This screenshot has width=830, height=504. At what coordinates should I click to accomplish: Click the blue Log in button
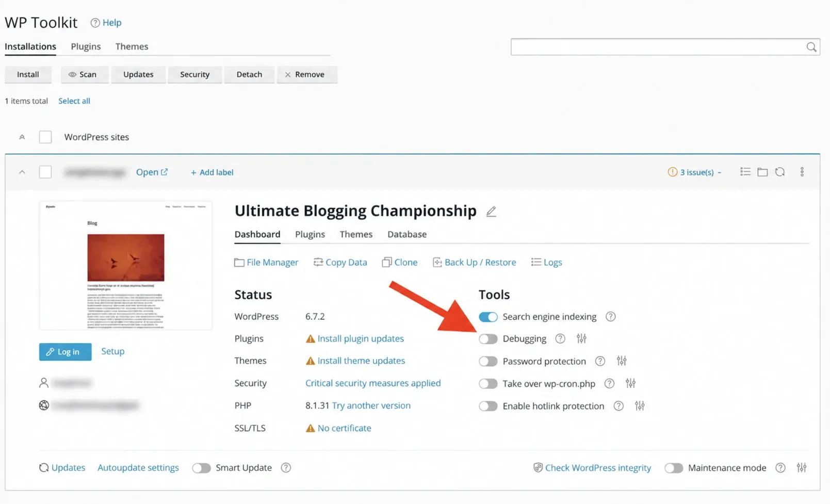pyautogui.click(x=65, y=352)
